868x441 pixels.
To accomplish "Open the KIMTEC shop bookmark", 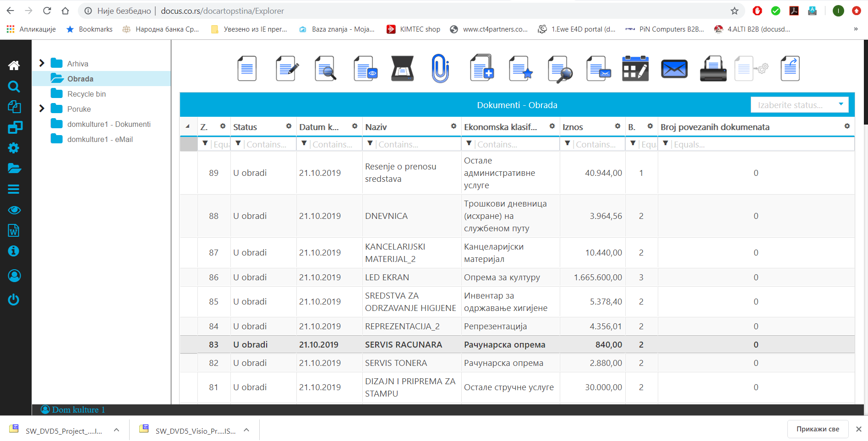I will click(414, 29).
